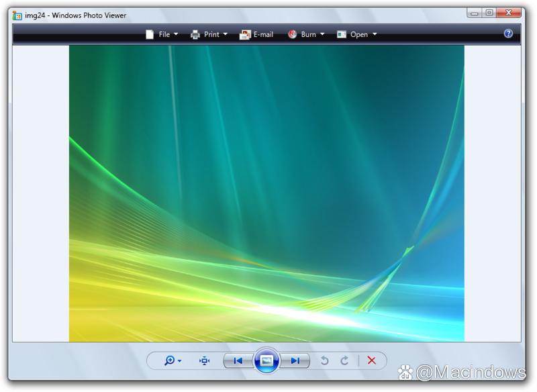Click the fit to window icon
Screen dimensions: 537x392
205,360
